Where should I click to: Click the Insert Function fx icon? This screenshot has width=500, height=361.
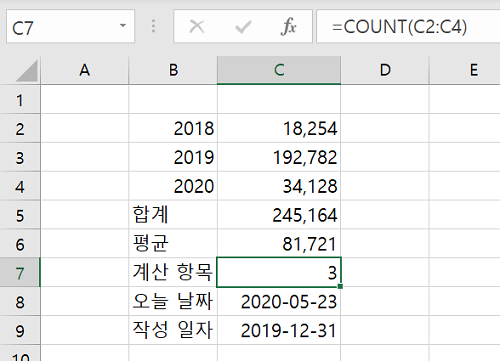tap(288, 27)
